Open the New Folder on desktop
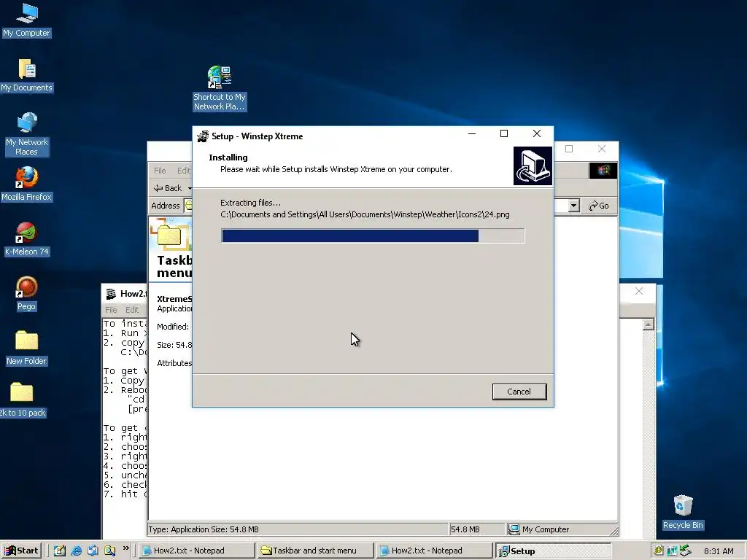This screenshot has height=560, width=747. point(26,348)
